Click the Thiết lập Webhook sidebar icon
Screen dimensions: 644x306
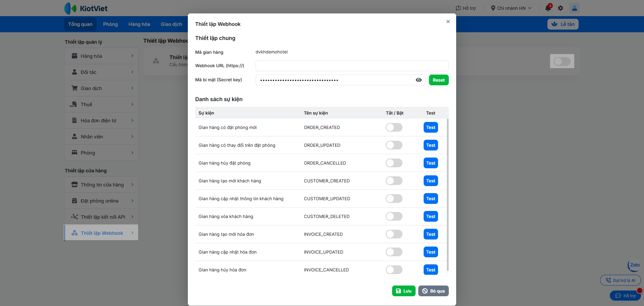74,233
